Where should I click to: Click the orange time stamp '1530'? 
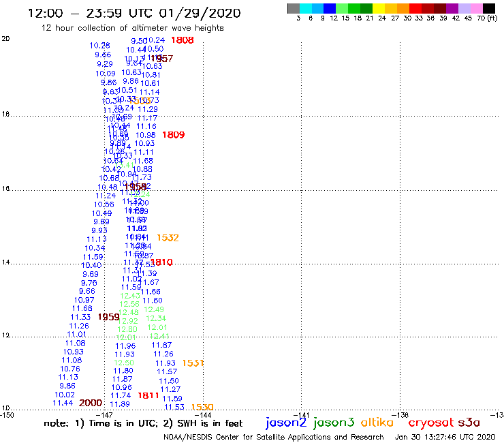point(202,407)
